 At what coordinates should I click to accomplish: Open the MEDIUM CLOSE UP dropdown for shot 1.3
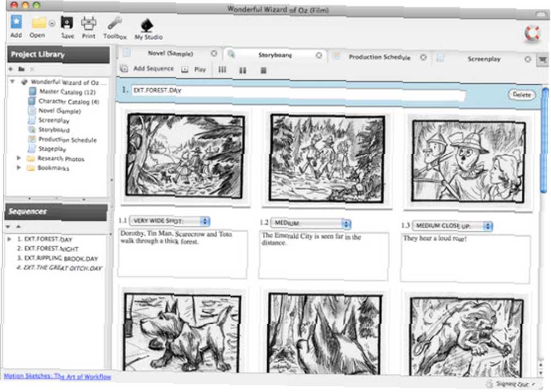tap(452, 226)
